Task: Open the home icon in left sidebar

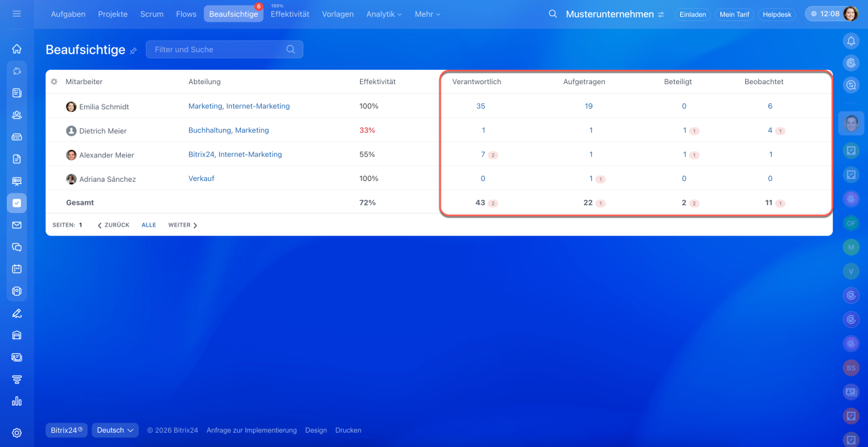Action: [x=17, y=49]
